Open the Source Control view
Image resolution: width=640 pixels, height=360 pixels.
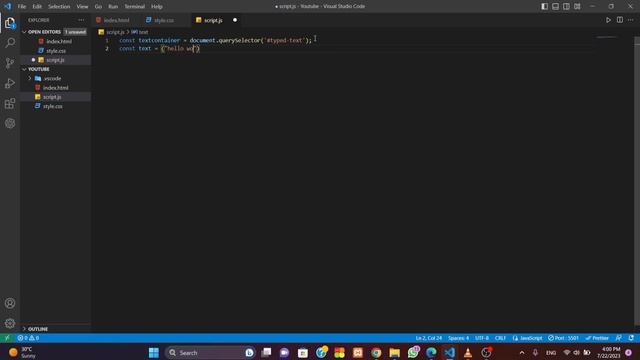point(10,63)
